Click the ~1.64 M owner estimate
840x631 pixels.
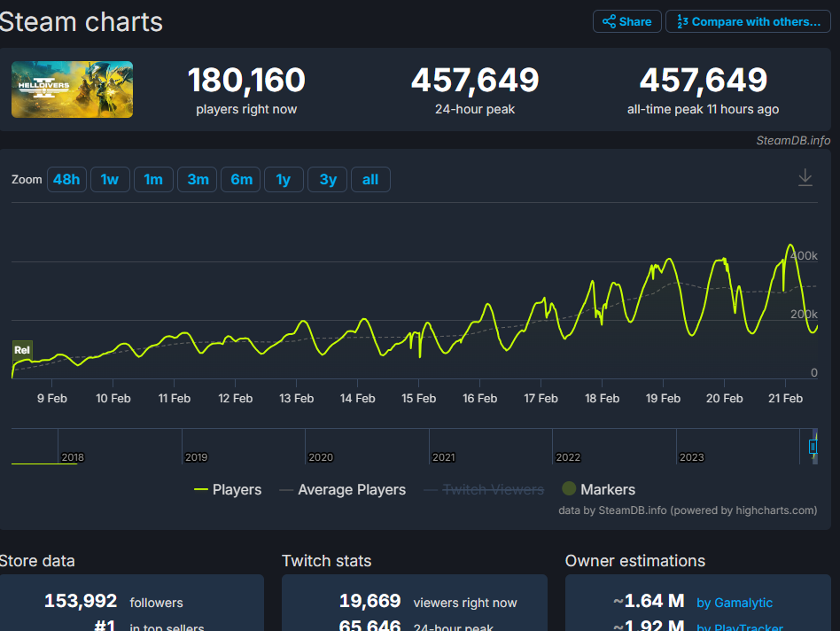(649, 602)
